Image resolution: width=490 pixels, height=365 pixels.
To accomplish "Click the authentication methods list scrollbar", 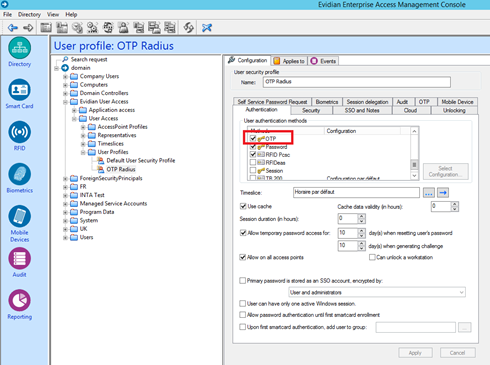I will [414, 153].
